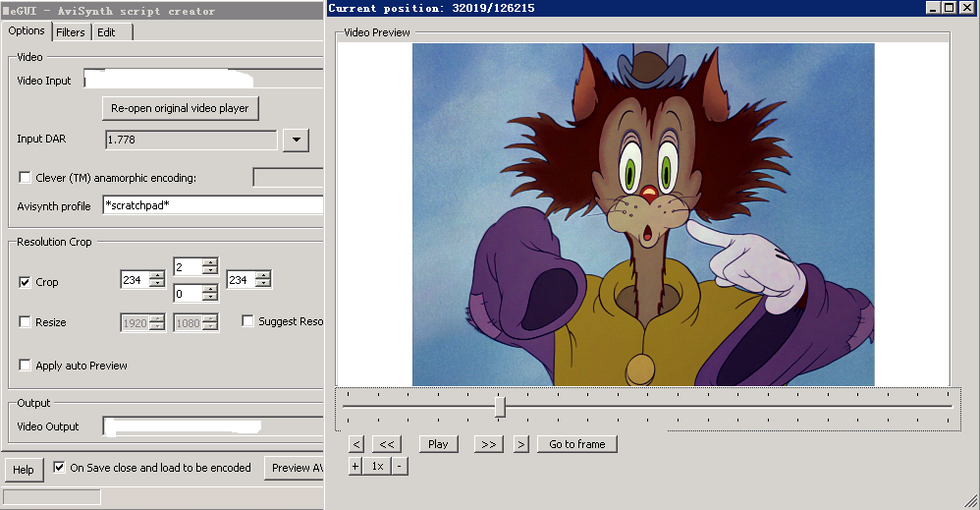Click the resize height field 1080

click(x=189, y=323)
